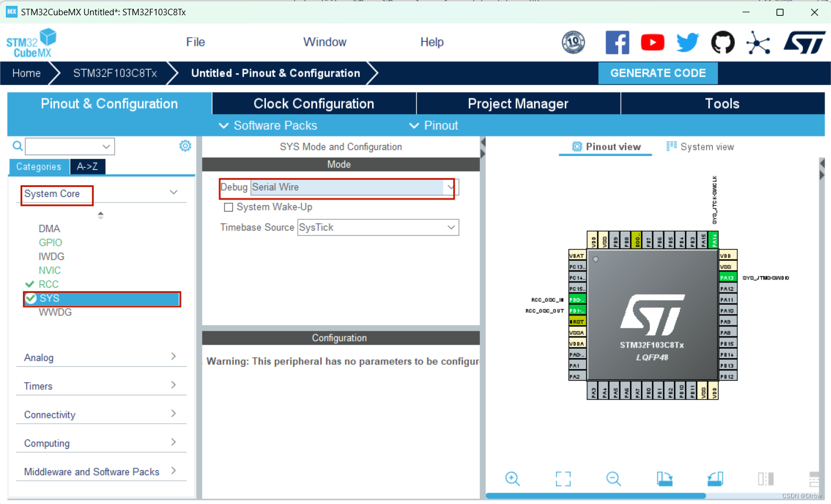
Task: Select the PB12 pin on the chip
Action: pos(728,377)
